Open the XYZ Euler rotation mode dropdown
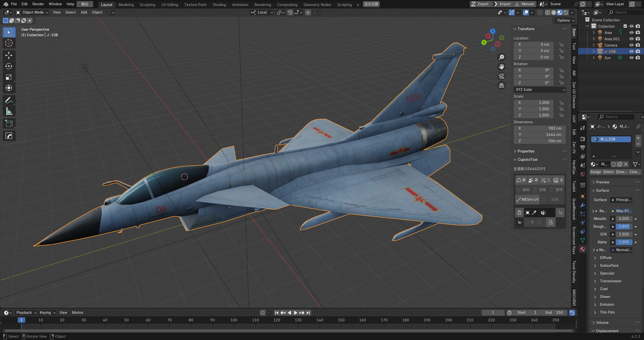Viewport: 644px width, 340px height. click(x=540, y=90)
